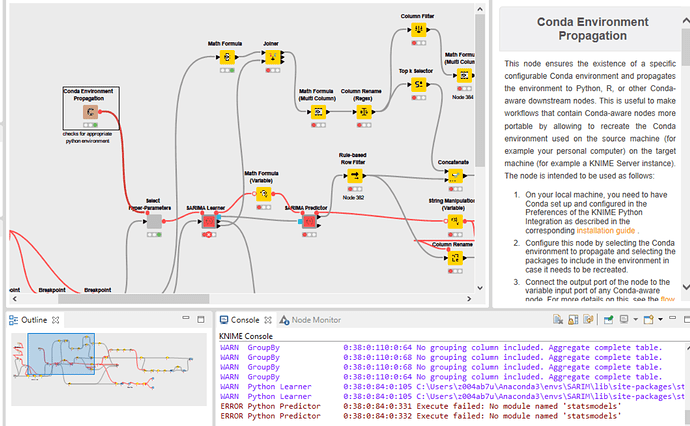Image resolution: width=690 pixels, height=426 pixels.
Task: Click the ERROR Python Predictor line ending 0:332
Action: 421,416
